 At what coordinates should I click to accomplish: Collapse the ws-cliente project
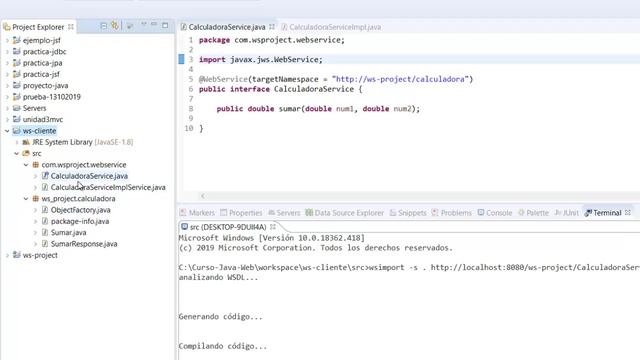pos(7,131)
